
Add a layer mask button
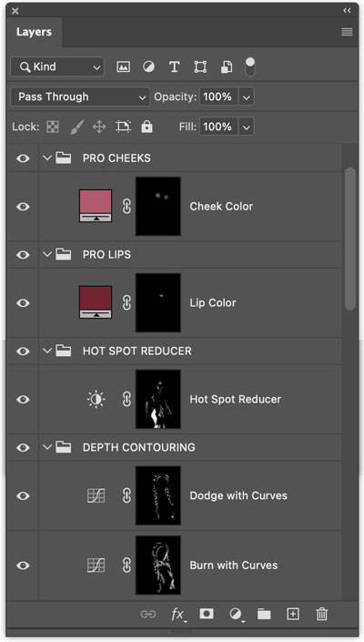(x=207, y=614)
